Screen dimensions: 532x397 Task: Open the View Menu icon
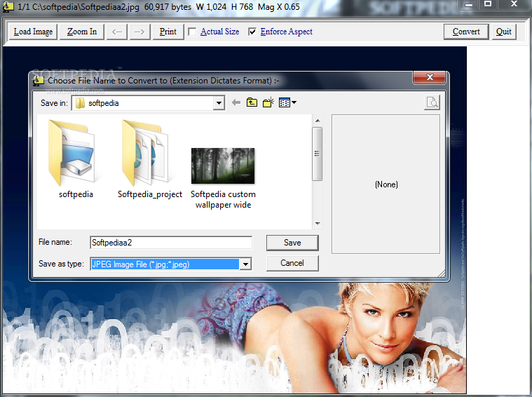tap(285, 102)
